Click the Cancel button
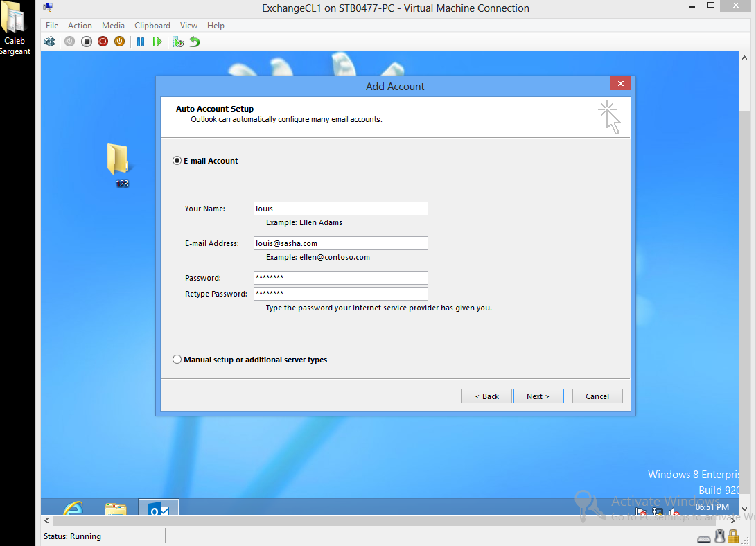The height and width of the screenshot is (546, 756). pos(597,396)
